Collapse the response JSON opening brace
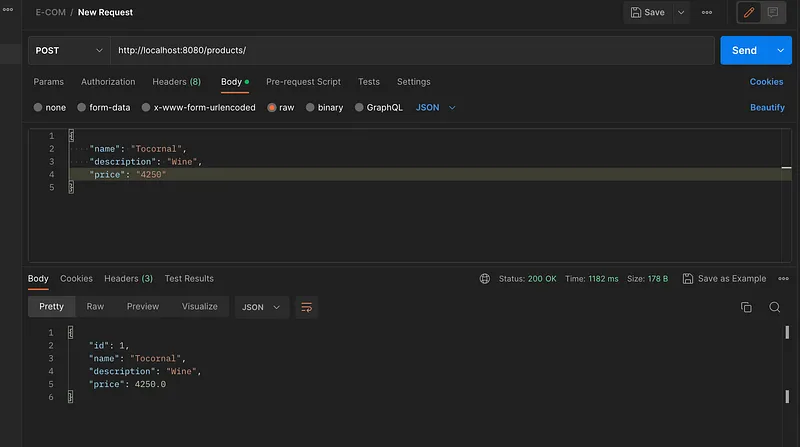This screenshot has height=447, width=800. pos(70,333)
